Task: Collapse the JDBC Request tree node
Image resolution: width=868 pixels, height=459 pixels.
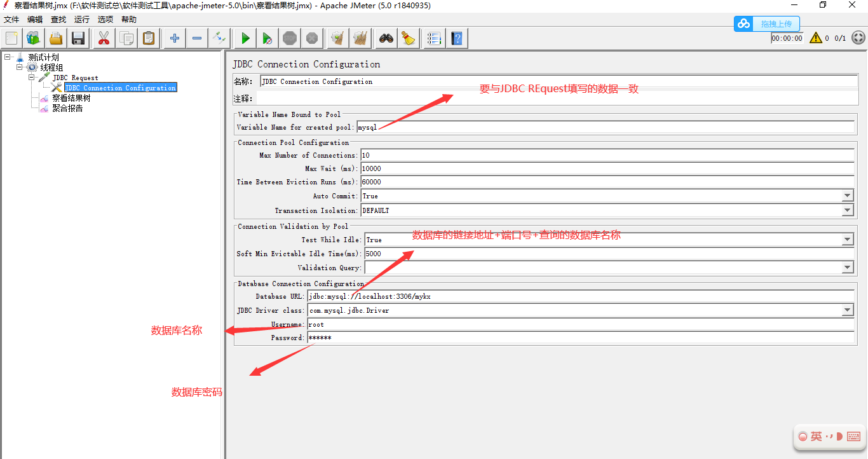Action: tap(31, 78)
